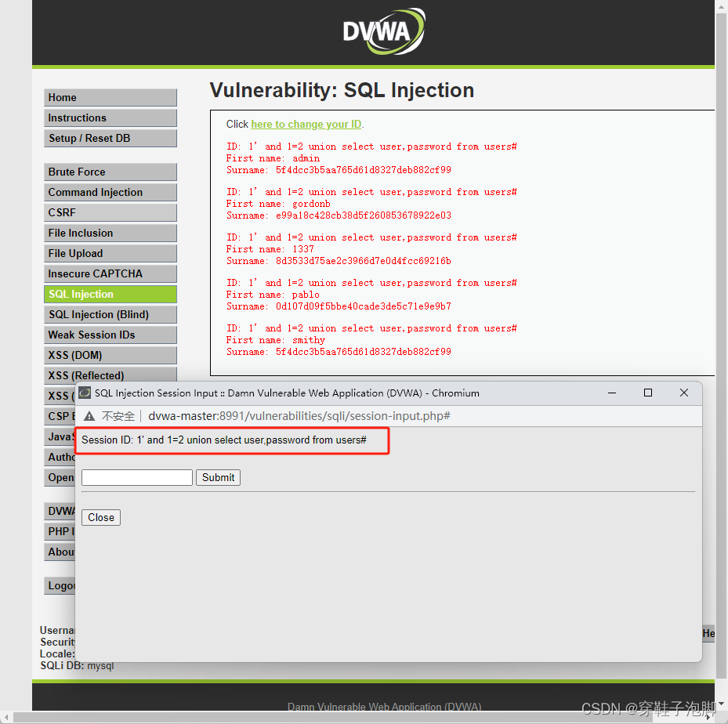728x724 pixels.
Task: Click 'Damn Vulnerable Web Application (DVWA)' footer text
Action: 384,707
